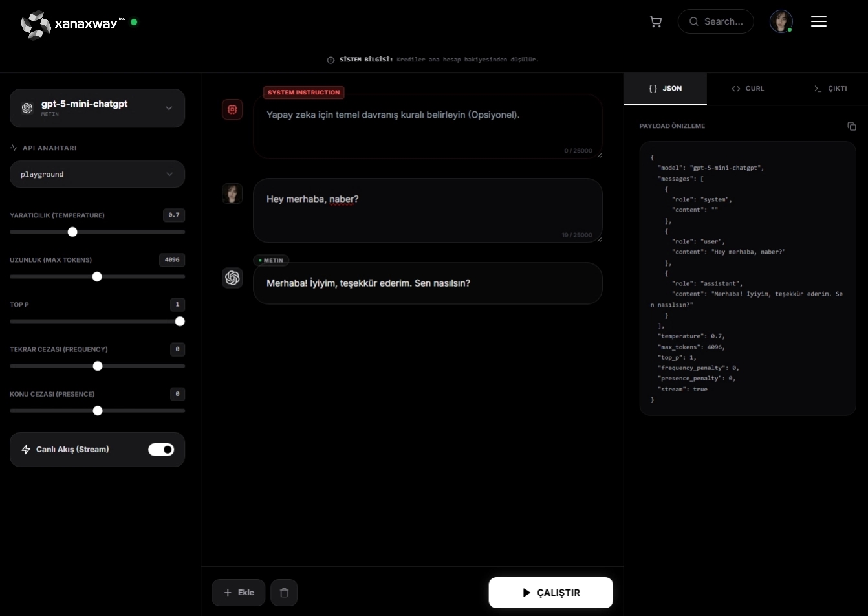
Task: Switch to the ÇIKTI tab
Action: 830,89
